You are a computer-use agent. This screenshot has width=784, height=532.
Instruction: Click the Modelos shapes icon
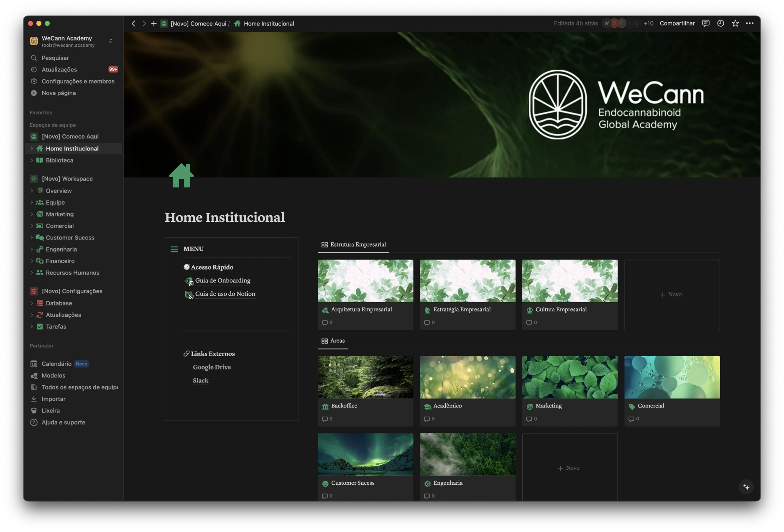click(34, 376)
